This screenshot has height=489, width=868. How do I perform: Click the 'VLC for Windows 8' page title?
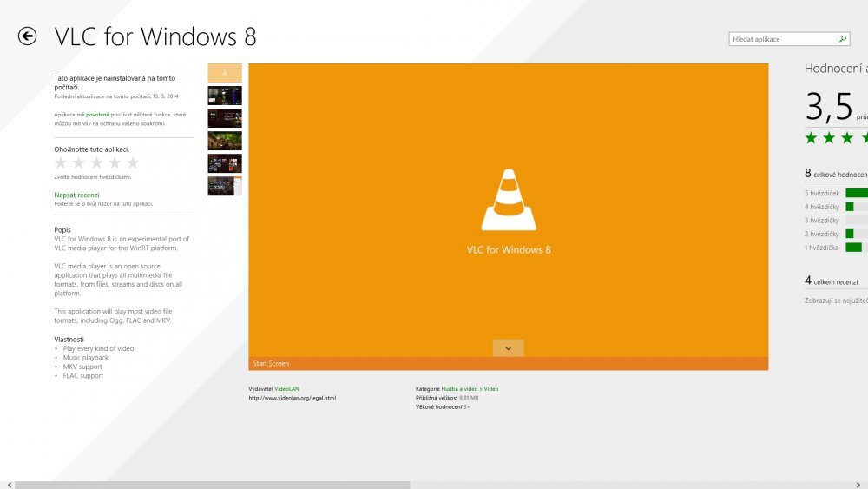coord(155,36)
